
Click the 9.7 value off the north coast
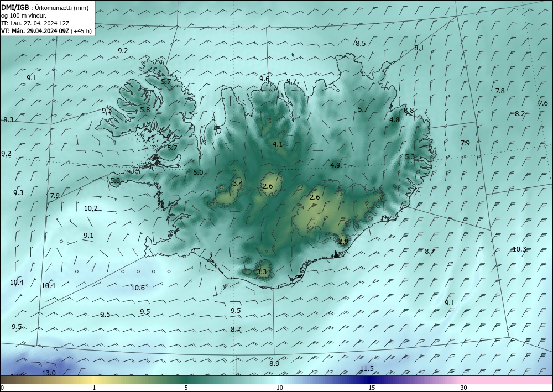click(x=291, y=81)
